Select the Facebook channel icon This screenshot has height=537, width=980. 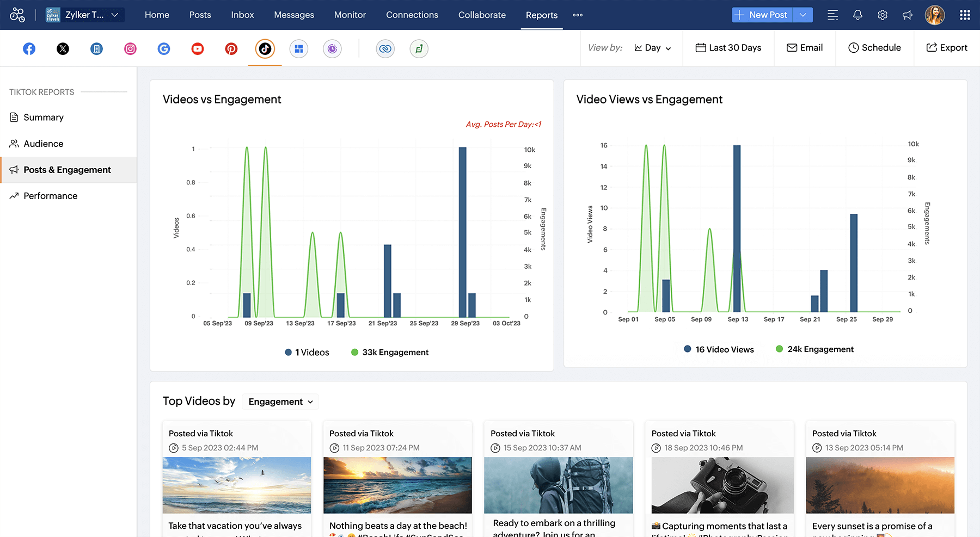pyautogui.click(x=29, y=49)
